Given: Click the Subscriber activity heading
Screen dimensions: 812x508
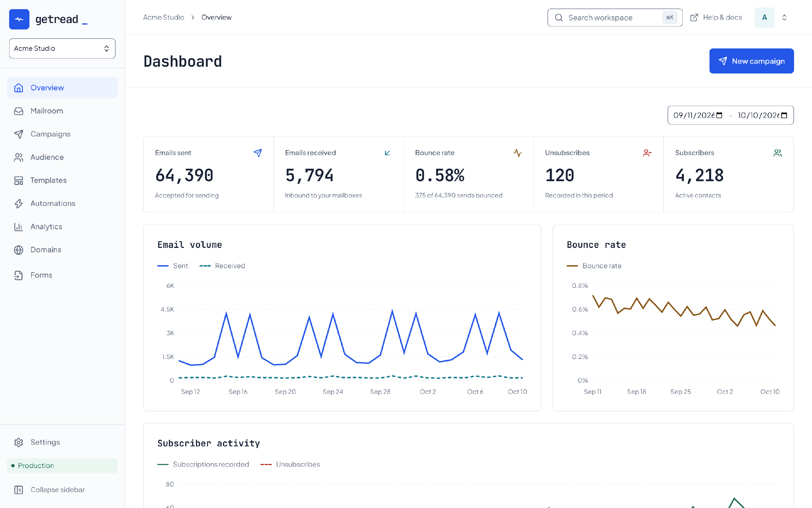Looking at the screenshot, I should click(209, 443).
